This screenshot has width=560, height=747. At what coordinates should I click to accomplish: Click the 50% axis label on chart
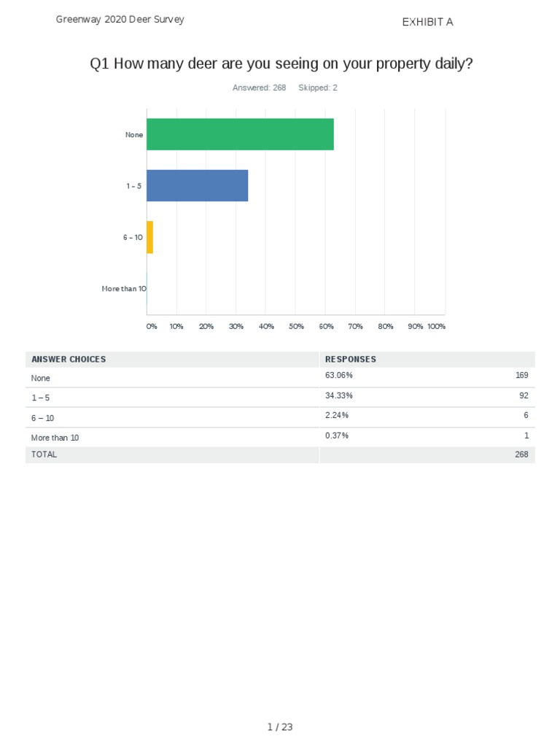point(296,327)
